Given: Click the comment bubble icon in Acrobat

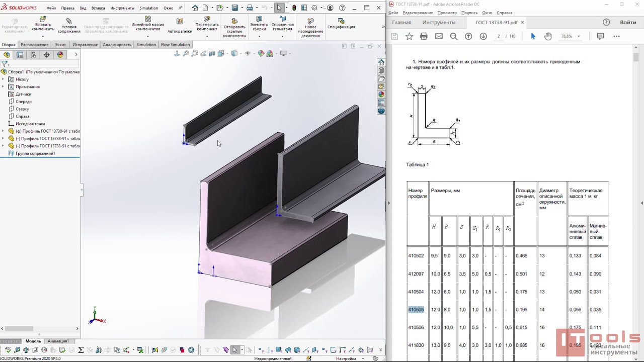Looking at the screenshot, I should [x=600, y=36].
